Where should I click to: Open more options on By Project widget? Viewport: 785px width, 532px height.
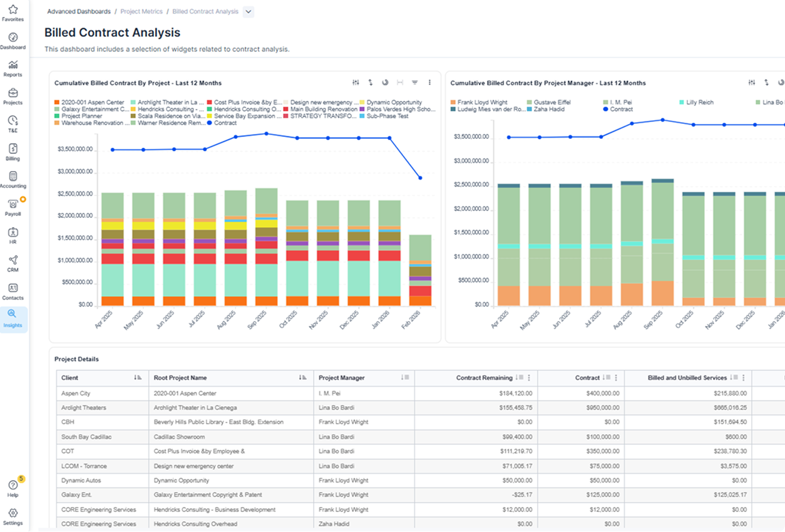[429, 83]
